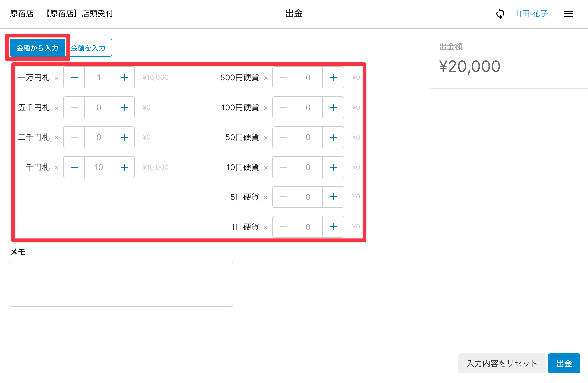Increase 一万円札 count with plus

point(124,77)
